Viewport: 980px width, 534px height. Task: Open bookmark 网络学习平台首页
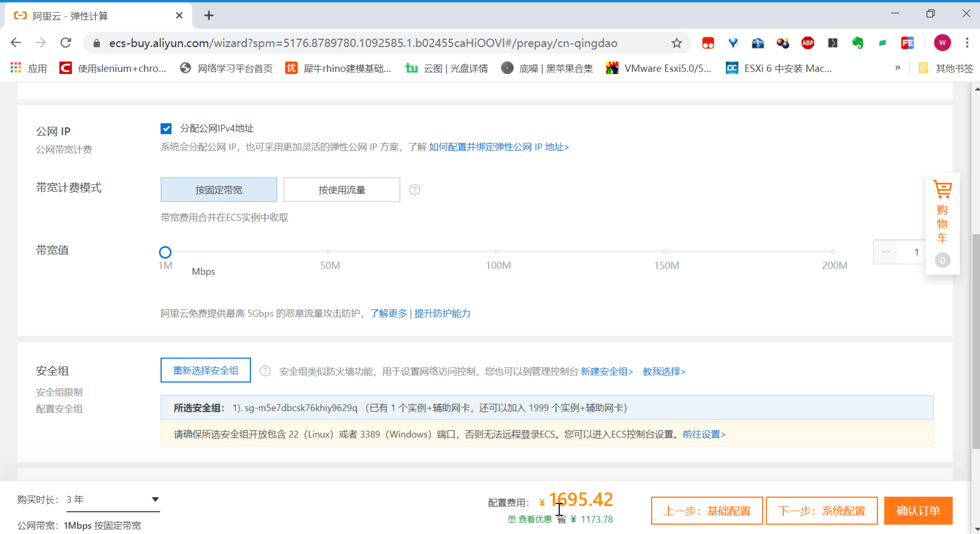click(226, 68)
